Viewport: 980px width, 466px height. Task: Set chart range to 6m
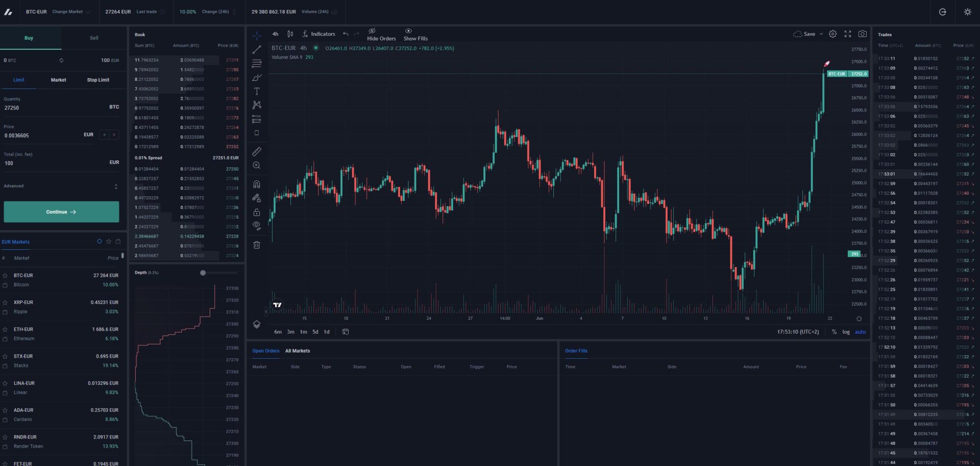278,332
